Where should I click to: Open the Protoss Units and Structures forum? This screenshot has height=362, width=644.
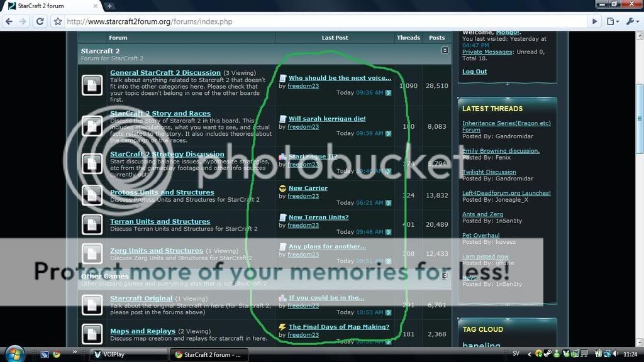(x=162, y=192)
